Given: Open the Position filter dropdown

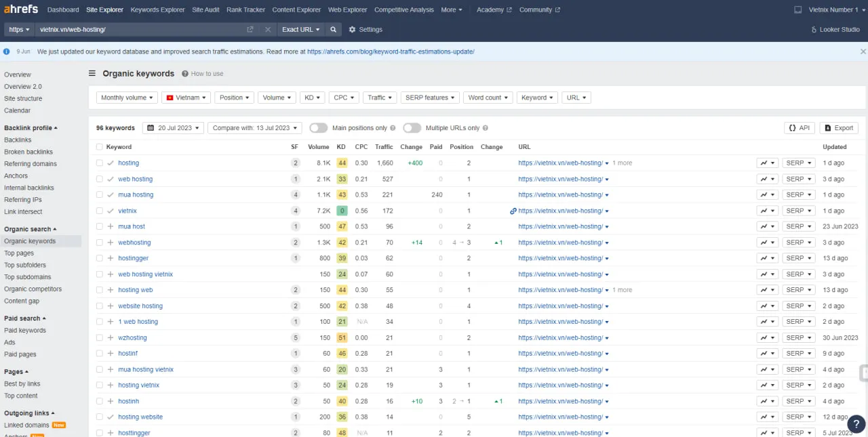Looking at the screenshot, I should tap(234, 98).
